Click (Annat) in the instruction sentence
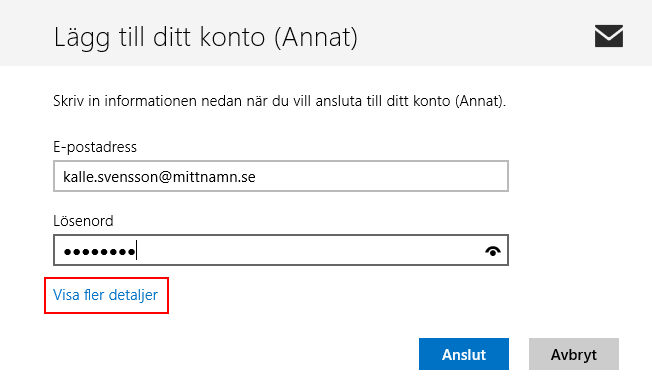The height and width of the screenshot is (382, 652). pos(480,101)
